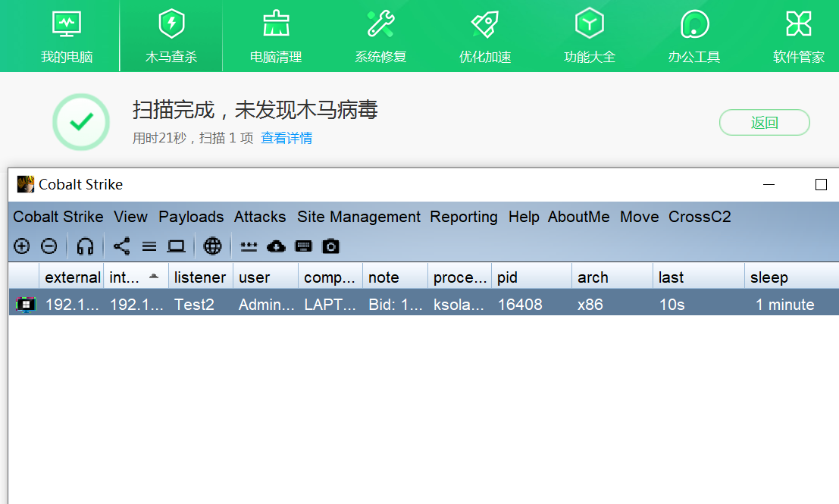Open the Attacks menu

(x=260, y=217)
